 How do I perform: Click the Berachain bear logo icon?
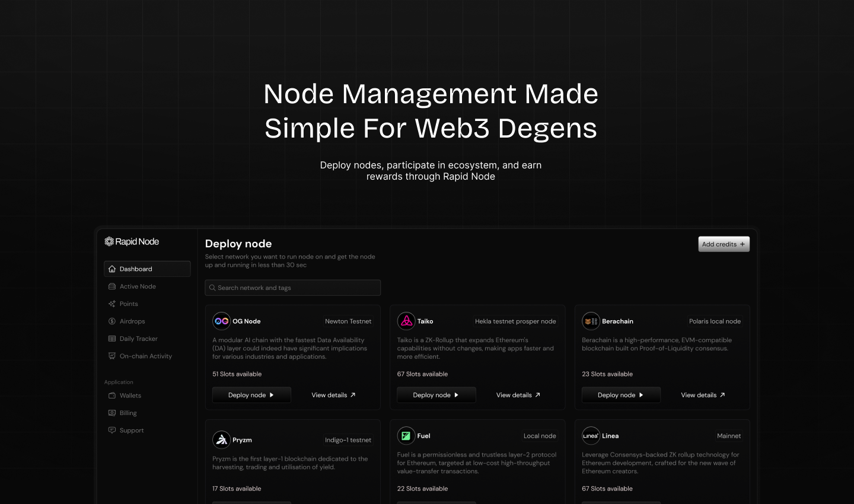(591, 321)
